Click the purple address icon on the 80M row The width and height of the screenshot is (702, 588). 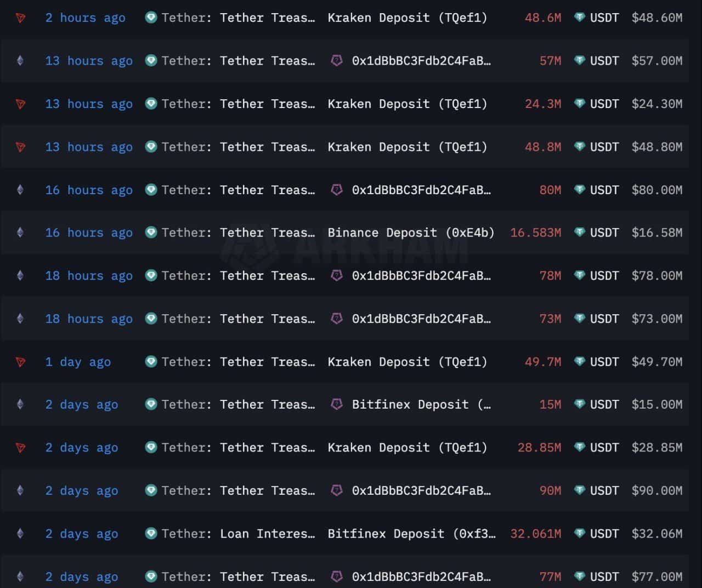(x=337, y=190)
